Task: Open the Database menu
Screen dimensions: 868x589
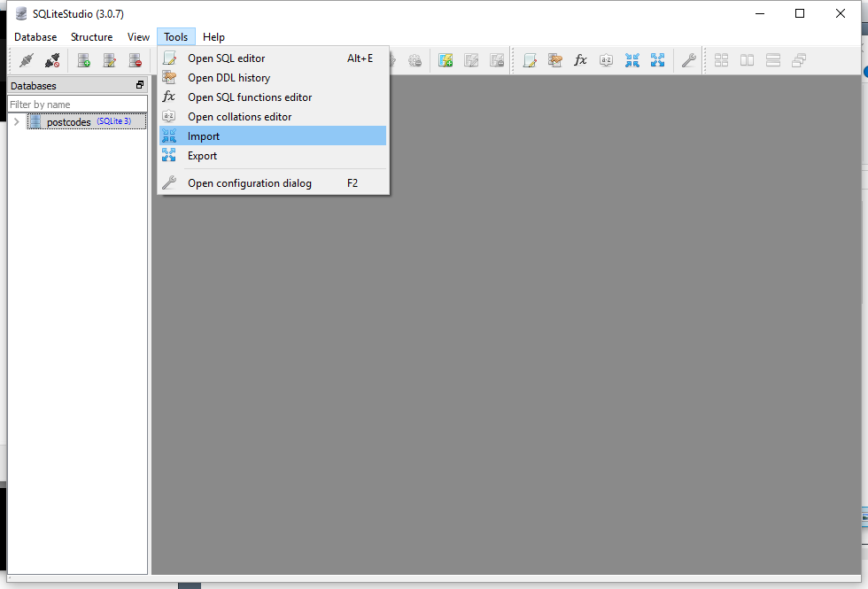Action: [35, 37]
